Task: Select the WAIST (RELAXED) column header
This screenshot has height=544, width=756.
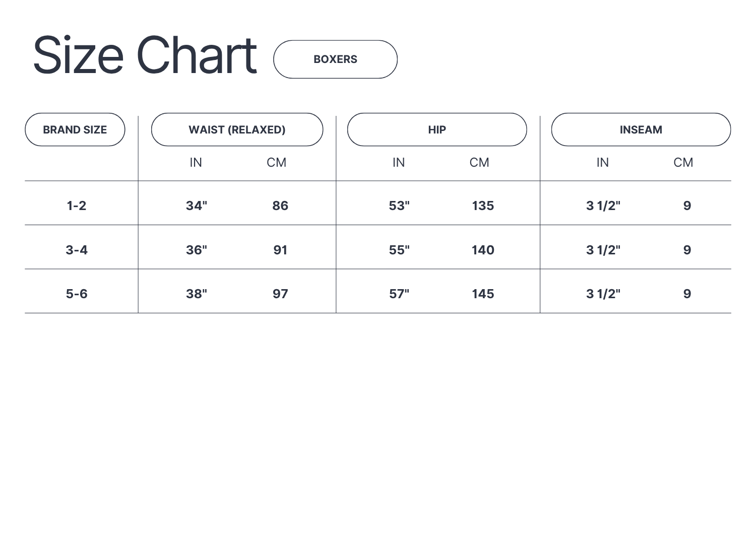Action: click(237, 130)
